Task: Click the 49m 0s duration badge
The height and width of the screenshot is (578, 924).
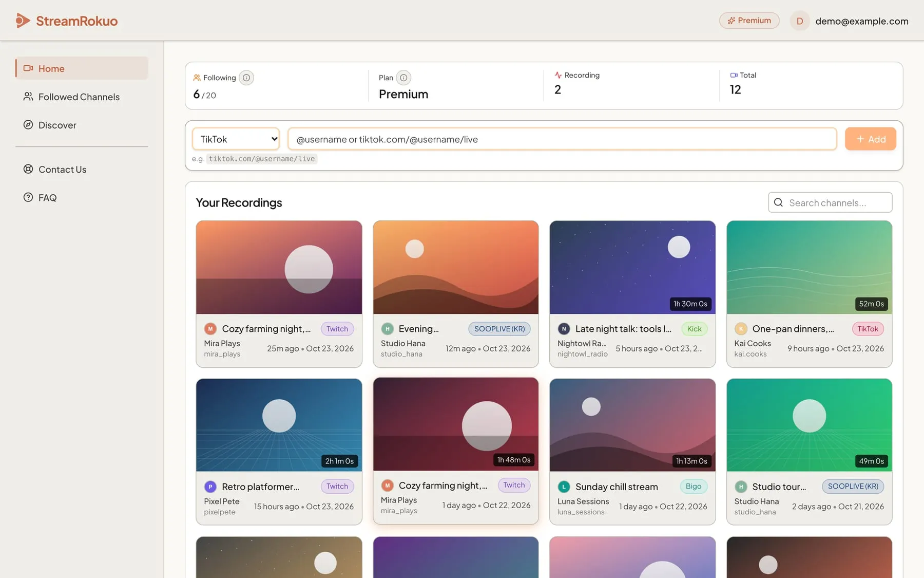Action: (x=871, y=461)
